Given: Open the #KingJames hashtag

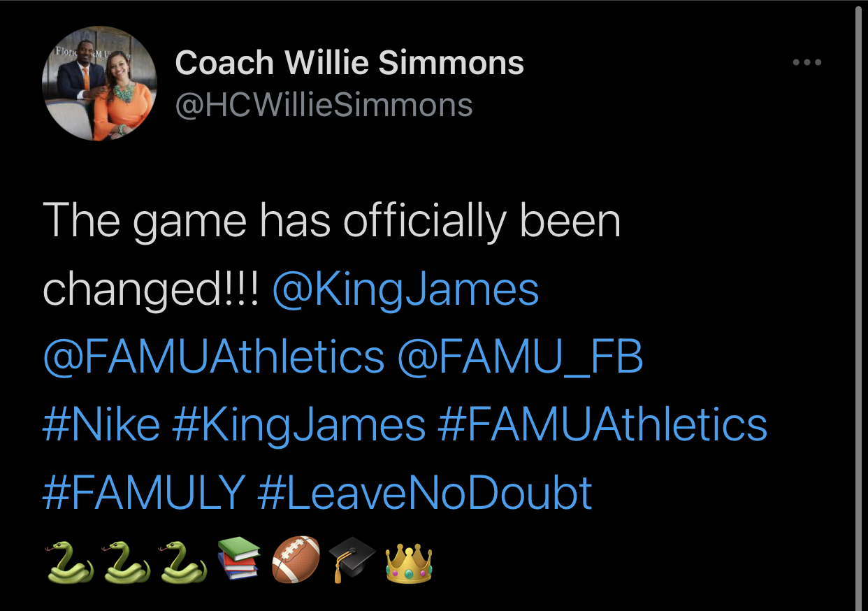Looking at the screenshot, I should click(298, 426).
